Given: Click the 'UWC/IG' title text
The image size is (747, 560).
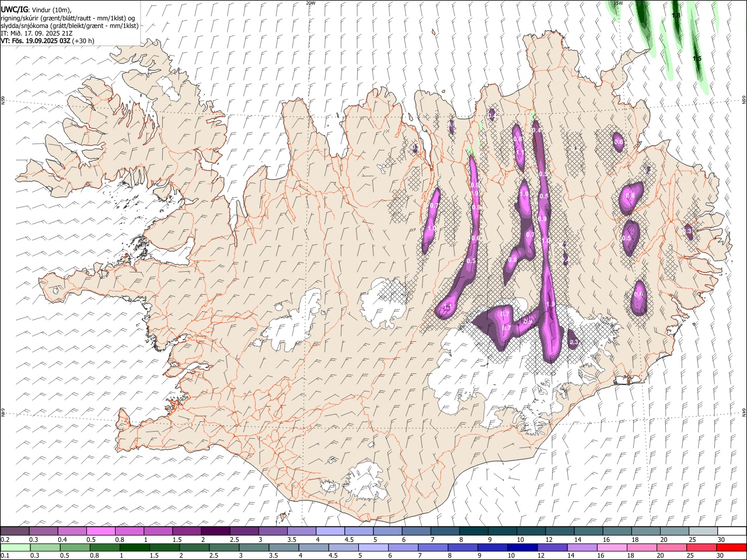Looking at the screenshot, I should [x=15, y=9].
